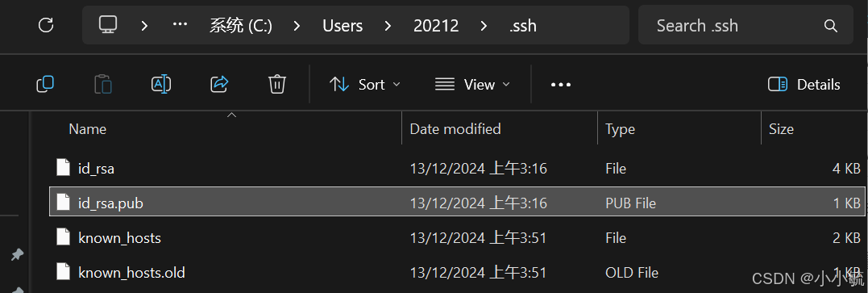
Task: Select the id_rsa file icon
Action: [64, 168]
